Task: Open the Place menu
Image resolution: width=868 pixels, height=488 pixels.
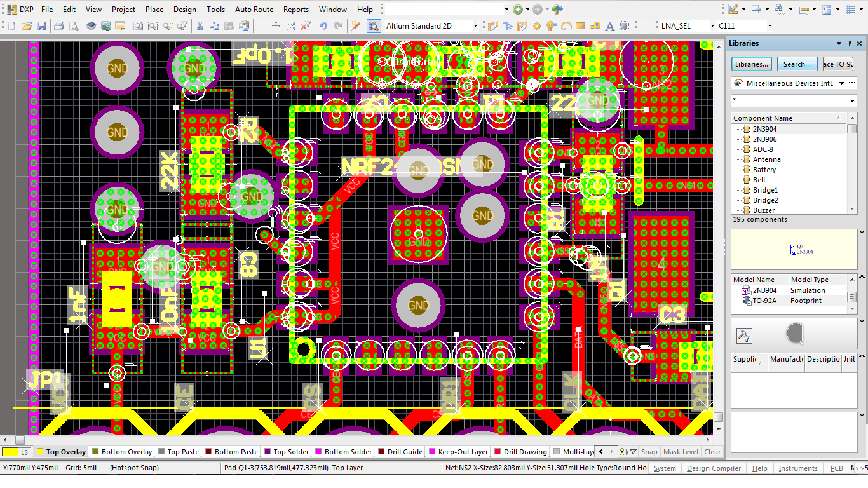Action: (x=154, y=10)
